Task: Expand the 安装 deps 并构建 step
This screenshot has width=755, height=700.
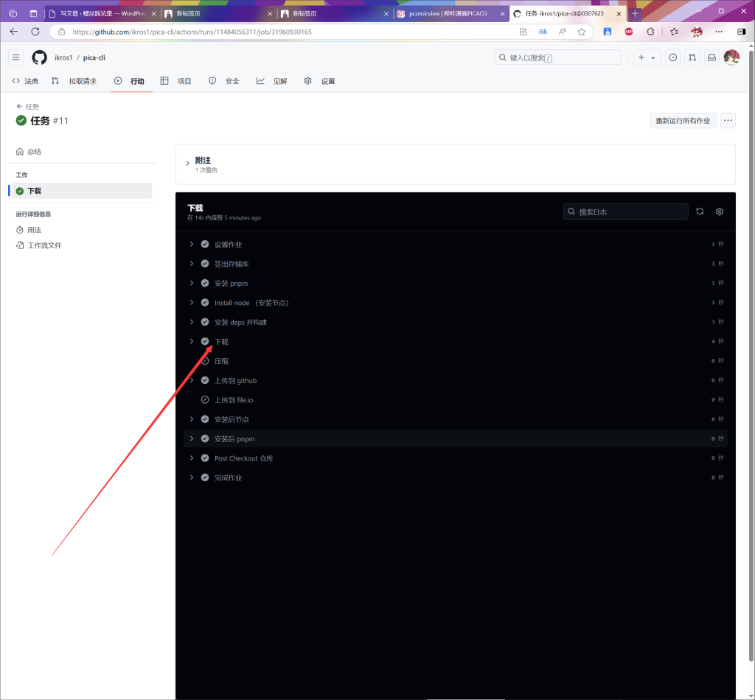Action: (192, 322)
